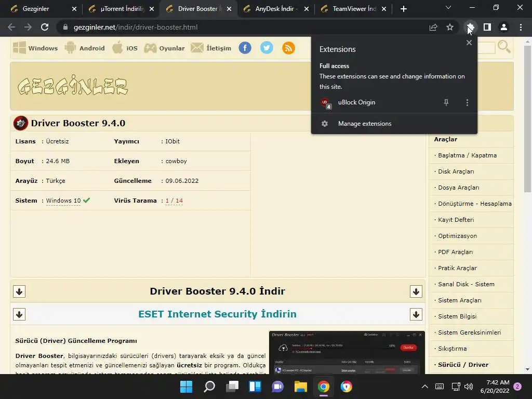Open Dosya Araçları category
The width and height of the screenshot is (532, 399).
459,187
